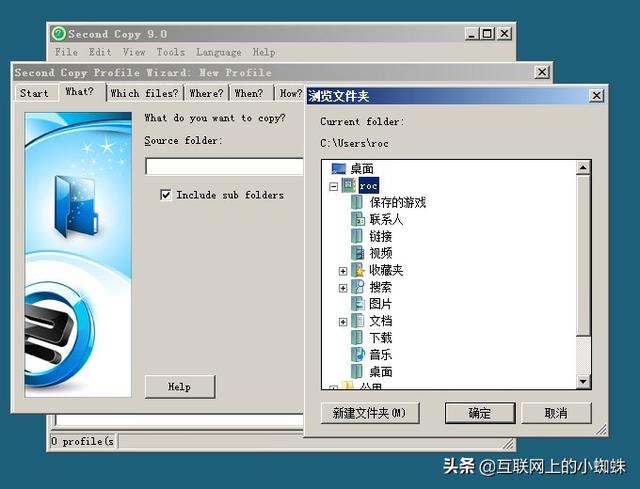This screenshot has height=489, width=640.
Task: Collapse the roc tree node
Action: (333, 186)
